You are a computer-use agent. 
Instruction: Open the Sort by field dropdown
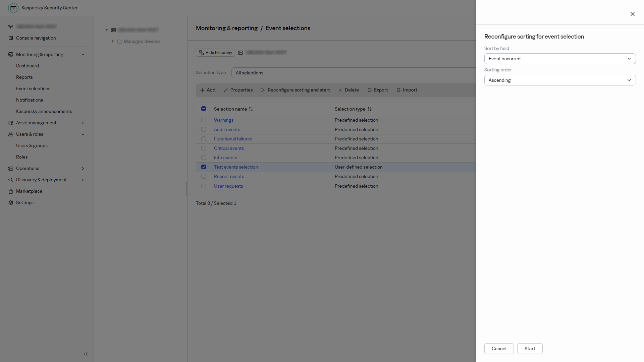(560, 59)
